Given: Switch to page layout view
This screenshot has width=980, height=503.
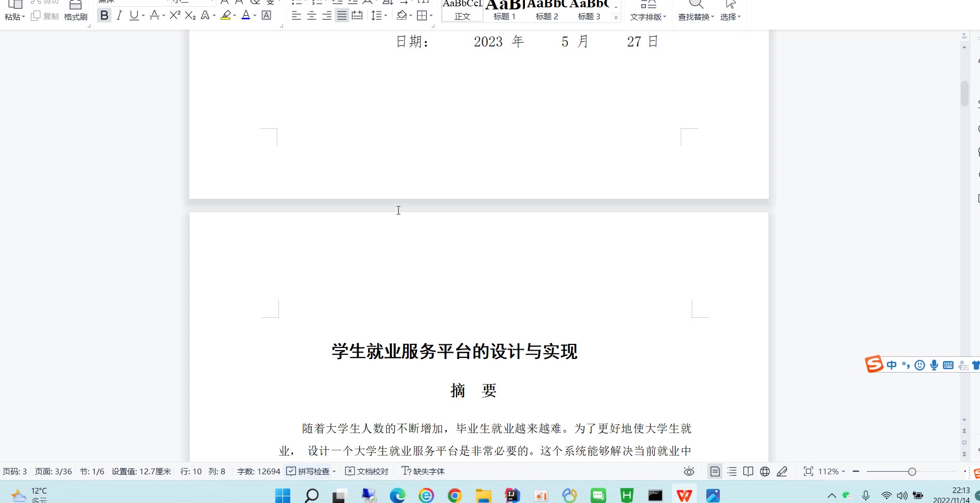Looking at the screenshot, I should tap(715, 472).
